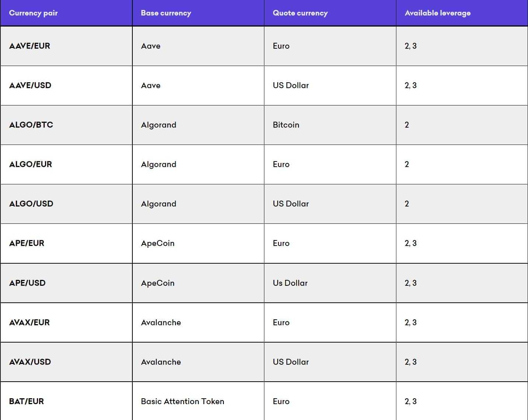Click the Currency pair column header
Viewport: 528px width, 420px height.
33,13
